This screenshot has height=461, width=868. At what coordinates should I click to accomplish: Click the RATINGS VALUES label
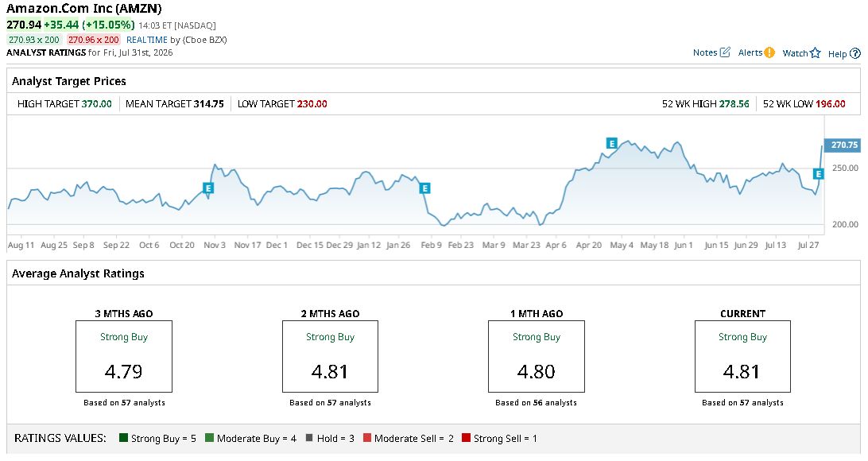click(x=60, y=438)
